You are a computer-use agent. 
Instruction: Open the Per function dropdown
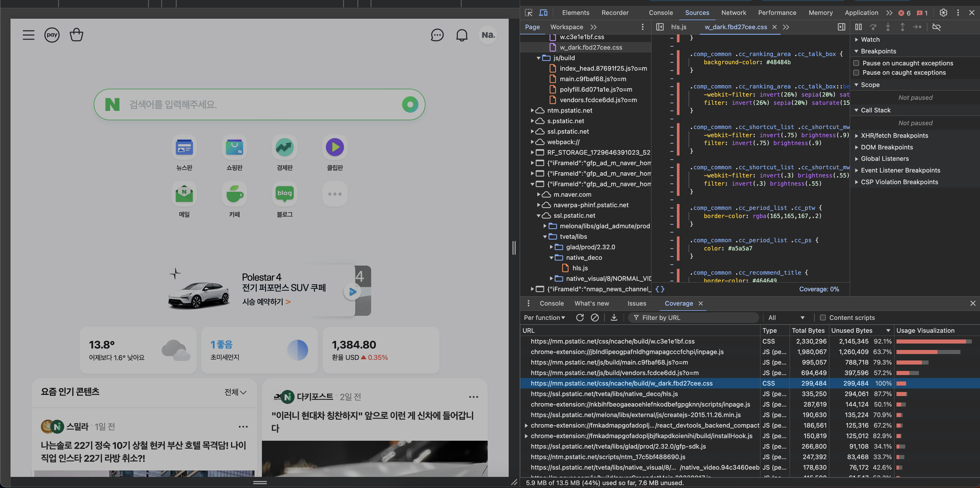pos(544,318)
